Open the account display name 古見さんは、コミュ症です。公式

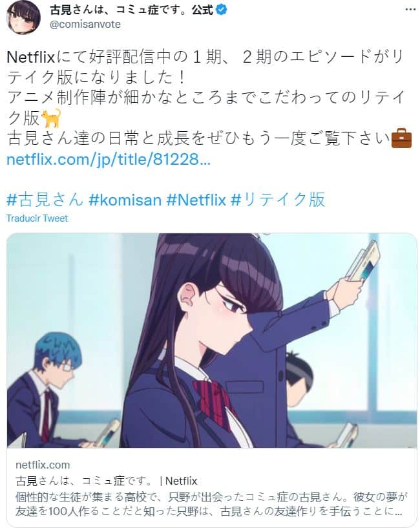tap(132, 10)
